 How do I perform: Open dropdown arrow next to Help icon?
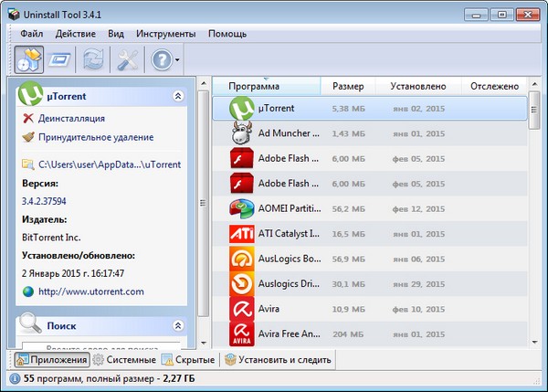click(x=176, y=61)
